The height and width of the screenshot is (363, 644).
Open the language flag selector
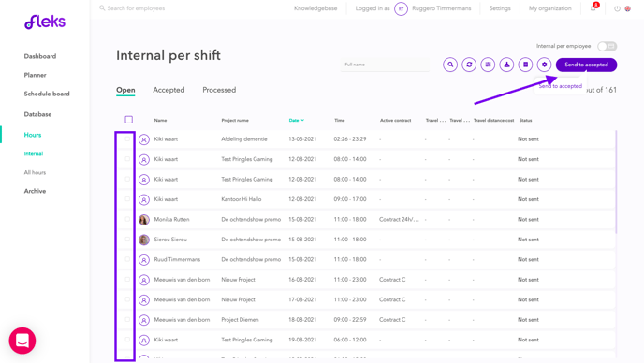[627, 8]
